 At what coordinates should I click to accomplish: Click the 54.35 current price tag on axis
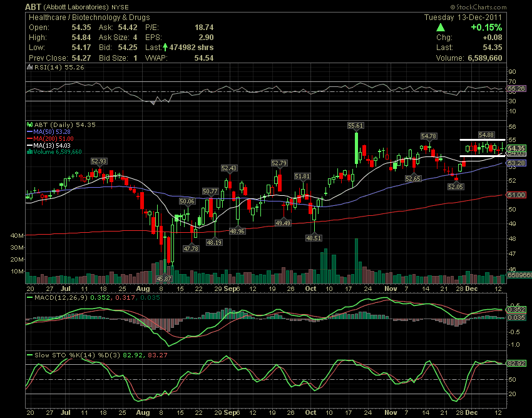tap(516, 148)
